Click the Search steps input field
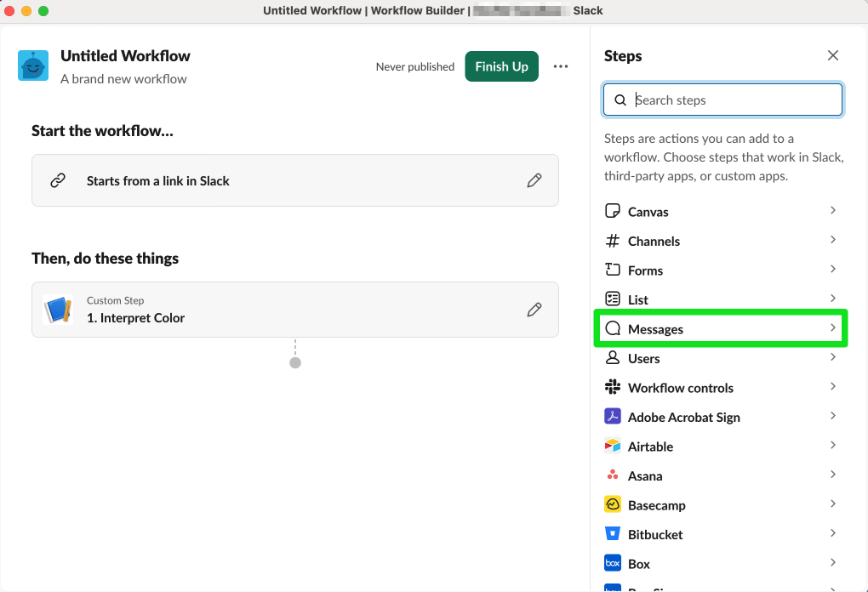 click(x=722, y=100)
